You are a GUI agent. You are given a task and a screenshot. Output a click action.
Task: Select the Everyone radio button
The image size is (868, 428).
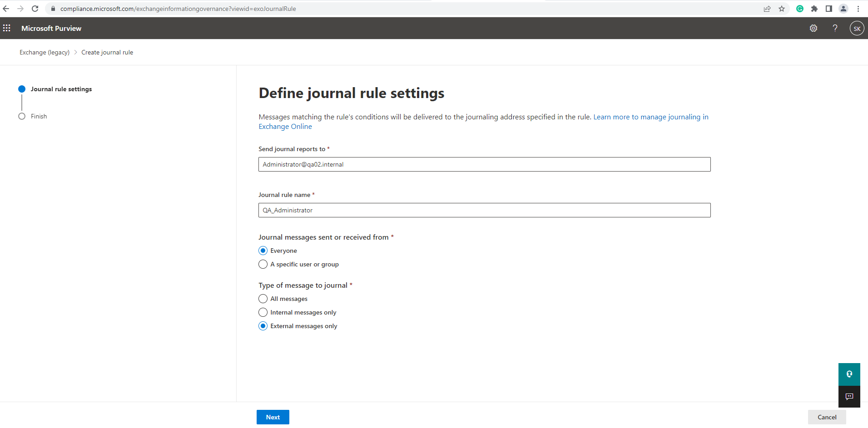point(263,251)
